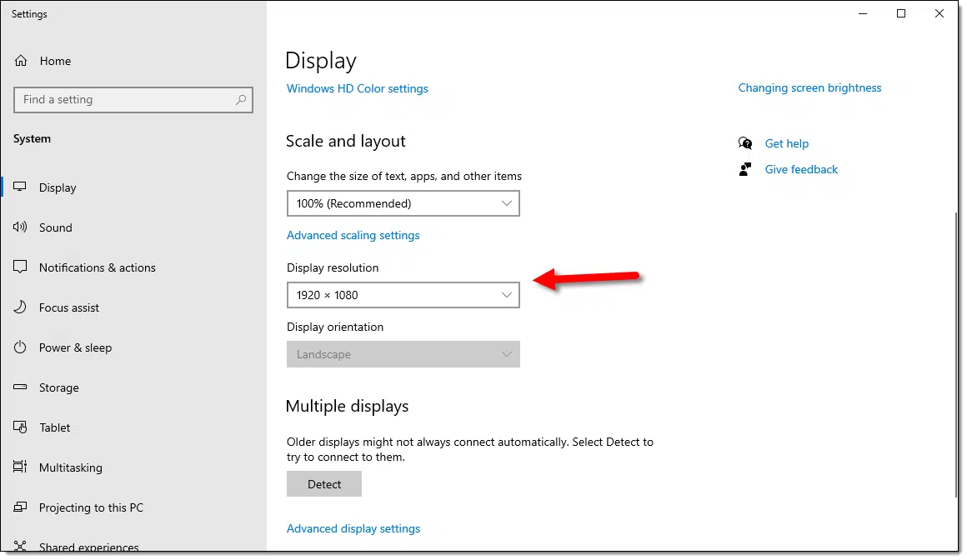Click the Find a setting search box

(133, 99)
